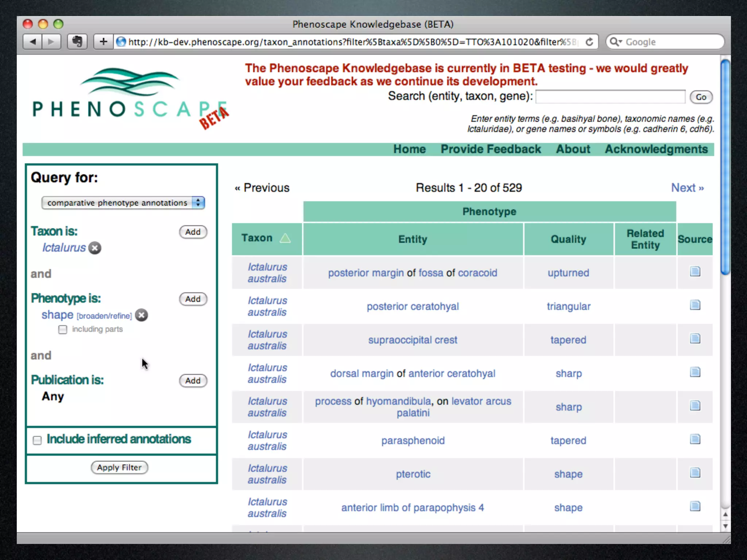Remove the shape phenotype filter
Viewport: 747px width, 560px height.
(x=142, y=315)
